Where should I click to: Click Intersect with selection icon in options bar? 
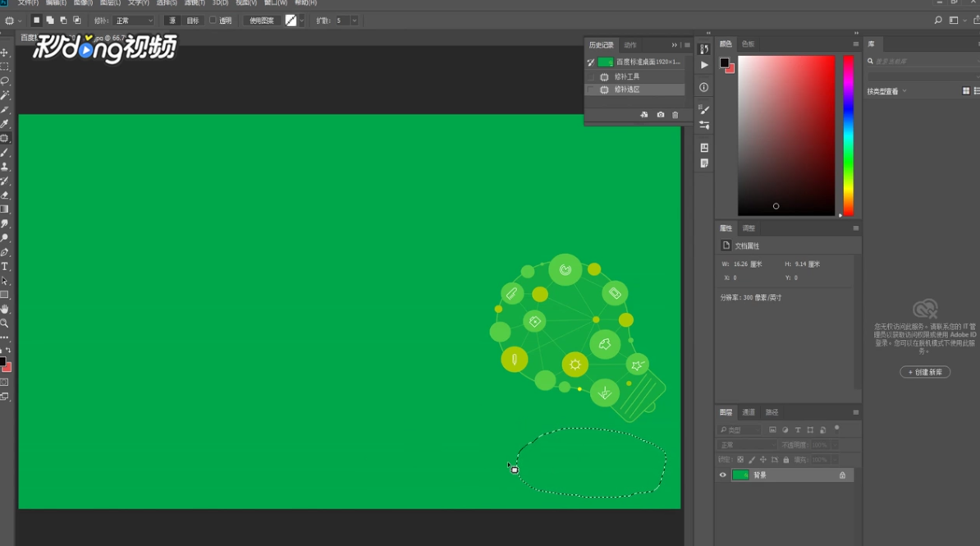(77, 21)
